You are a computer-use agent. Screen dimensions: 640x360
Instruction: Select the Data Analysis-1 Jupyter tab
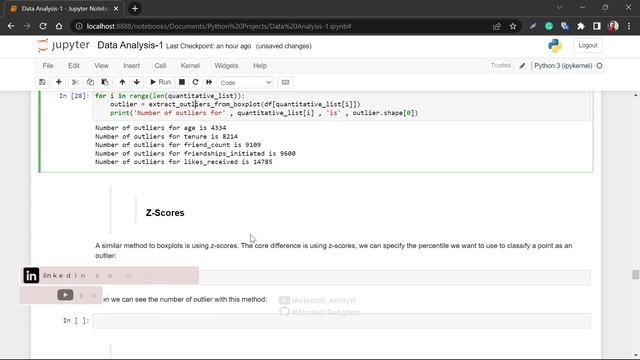(x=63, y=9)
